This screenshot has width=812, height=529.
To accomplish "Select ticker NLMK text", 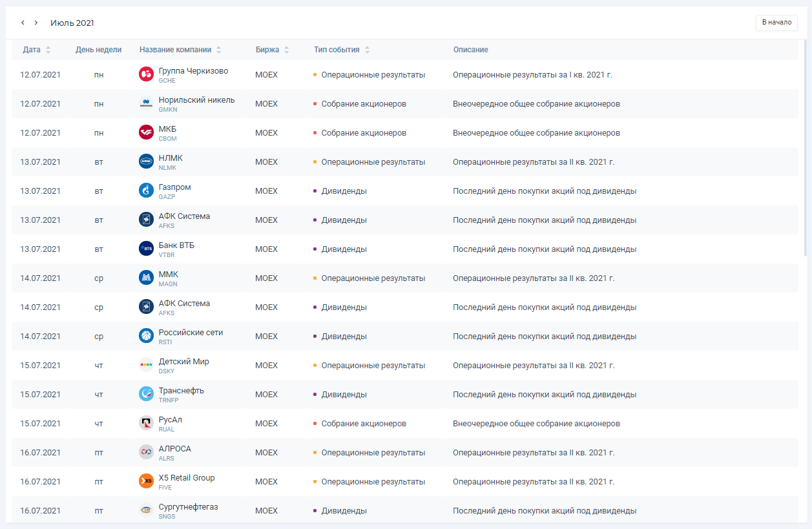I will [x=167, y=168].
